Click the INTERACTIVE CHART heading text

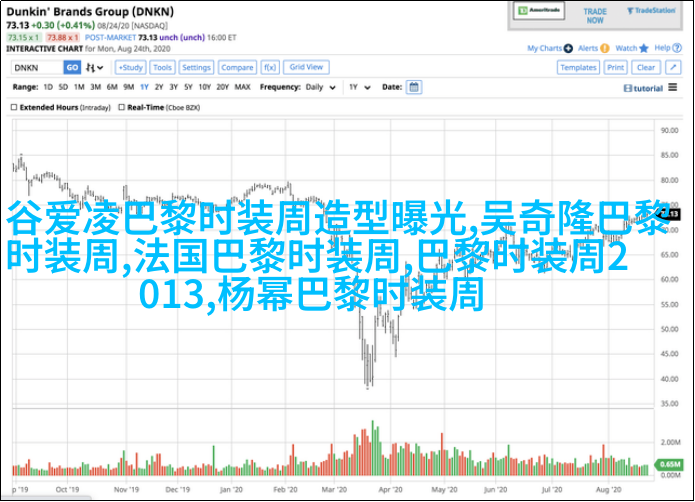tap(44, 49)
